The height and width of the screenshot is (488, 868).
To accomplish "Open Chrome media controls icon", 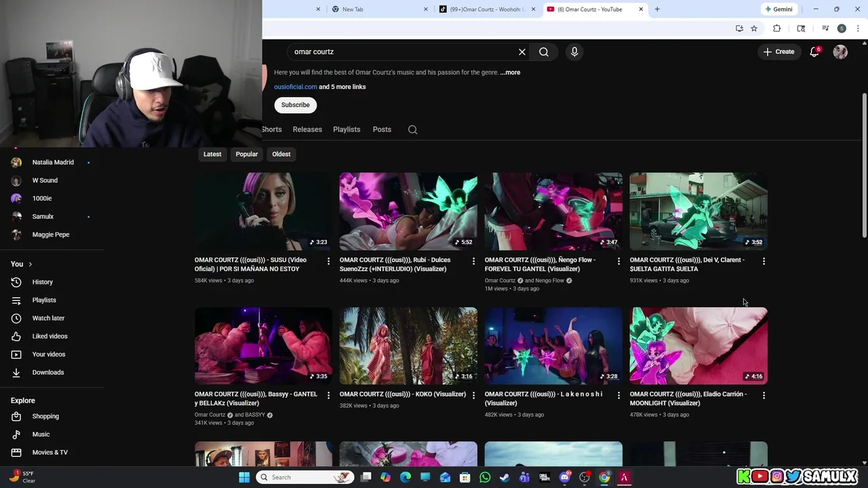I will 825,28.
